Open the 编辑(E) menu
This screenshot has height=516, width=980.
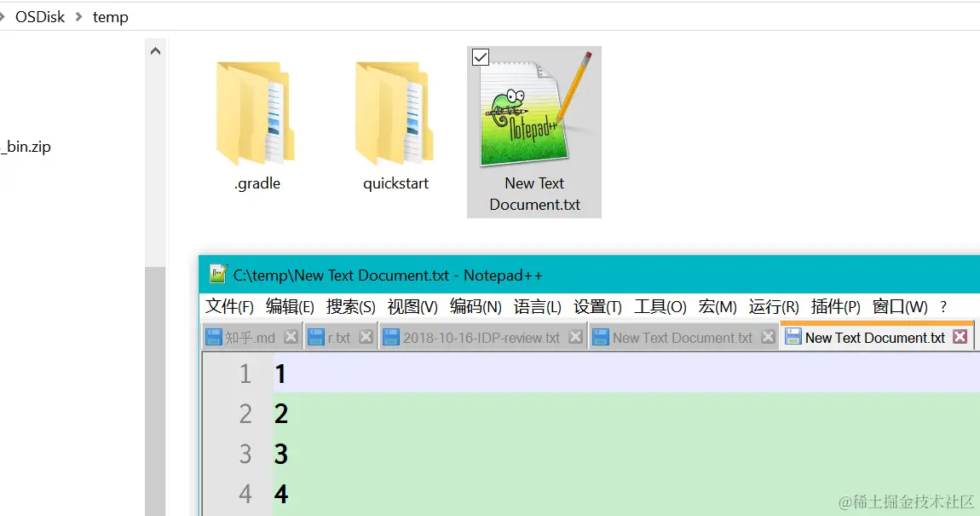(290, 306)
